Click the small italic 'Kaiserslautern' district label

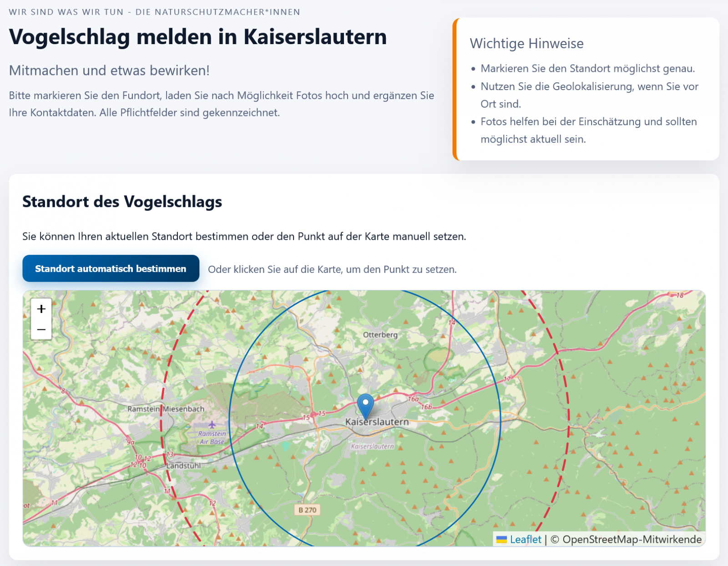(x=372, y=446)
